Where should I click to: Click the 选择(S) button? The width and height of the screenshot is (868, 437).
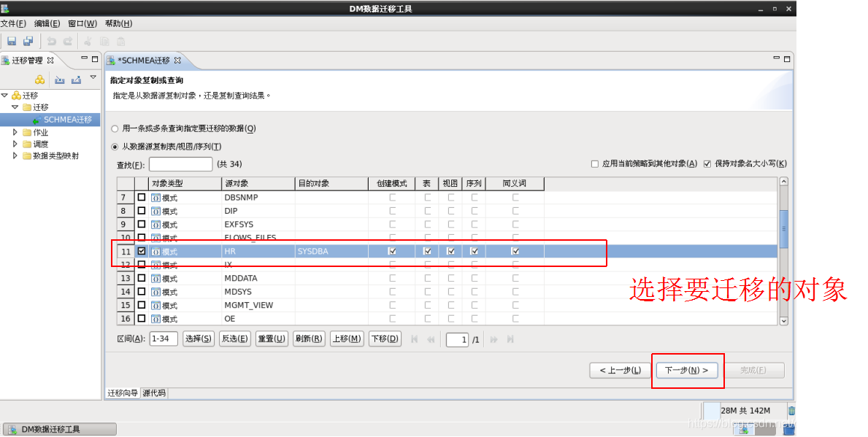[x=198, y=339]
